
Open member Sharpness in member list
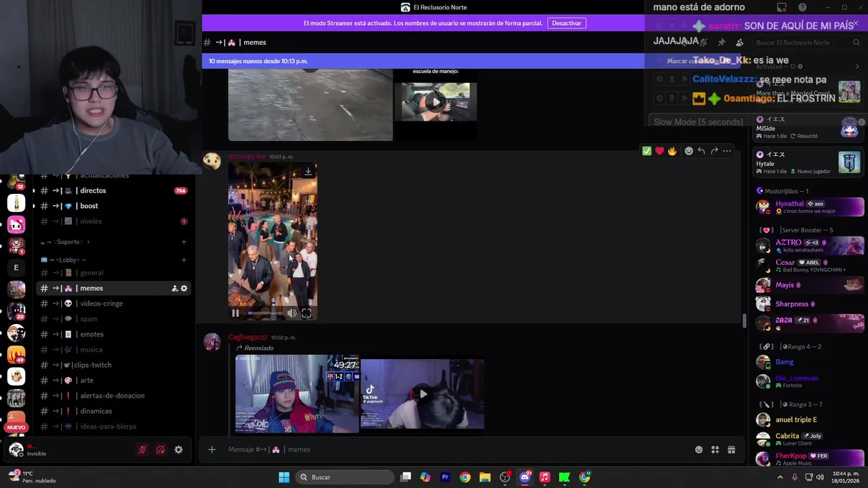click(x=809, y=304)
